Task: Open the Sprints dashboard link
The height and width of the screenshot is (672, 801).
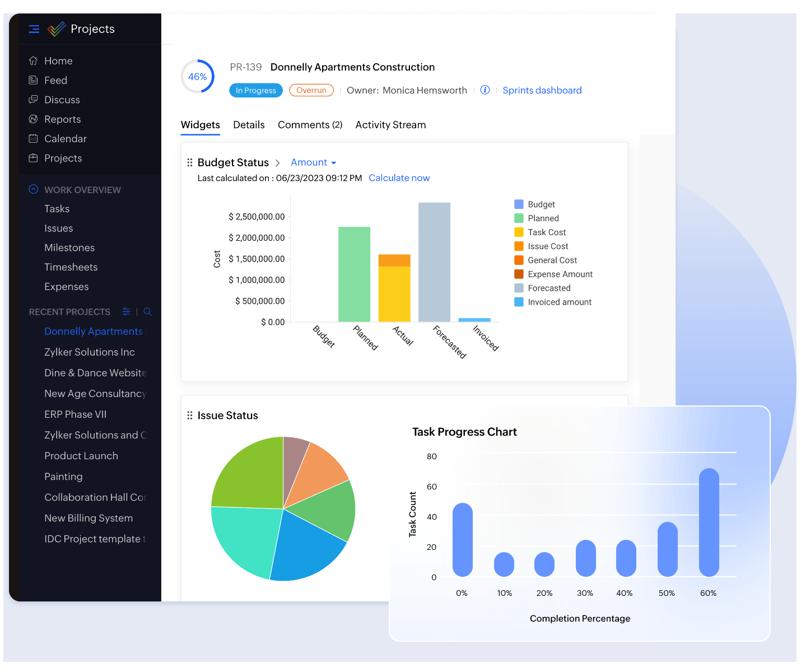Action: [542, 90]
